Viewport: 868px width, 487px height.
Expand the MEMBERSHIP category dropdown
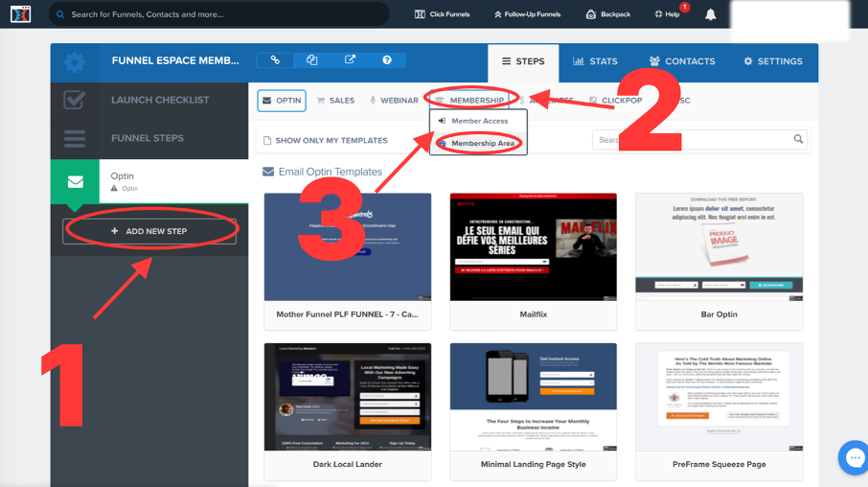pyautogui.click(x=469, y=101)
